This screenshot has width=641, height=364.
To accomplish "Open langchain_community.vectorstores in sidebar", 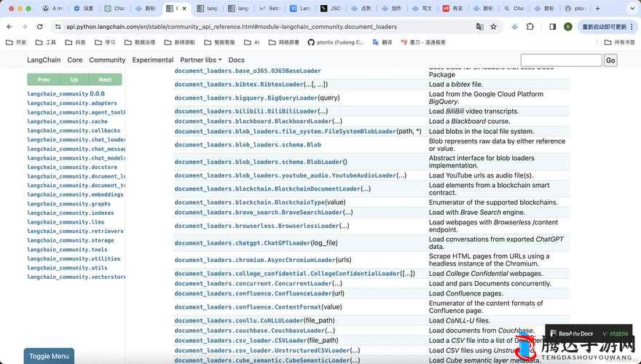I will pos(76,277).
